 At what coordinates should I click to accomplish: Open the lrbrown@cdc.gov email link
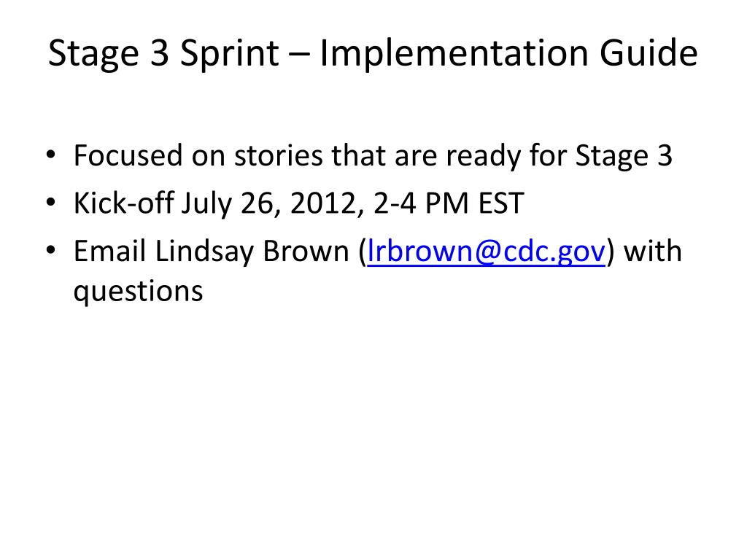pyautogui.click(x=487, y=252)
